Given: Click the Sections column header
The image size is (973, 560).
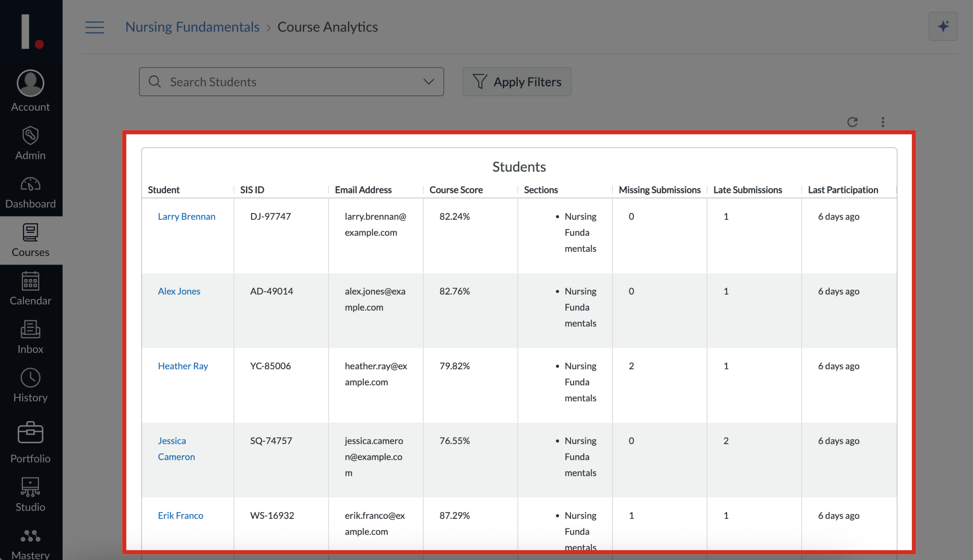Looking at the screenshot, I should (541, 190).
